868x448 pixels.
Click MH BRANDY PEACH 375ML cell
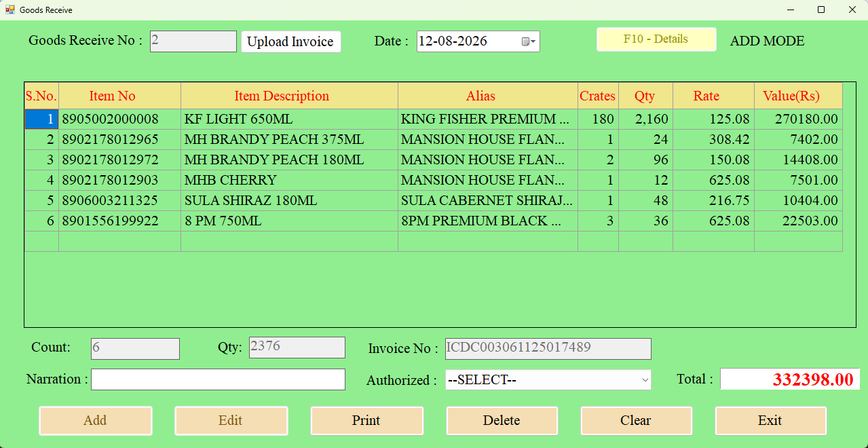click(289, 140)
